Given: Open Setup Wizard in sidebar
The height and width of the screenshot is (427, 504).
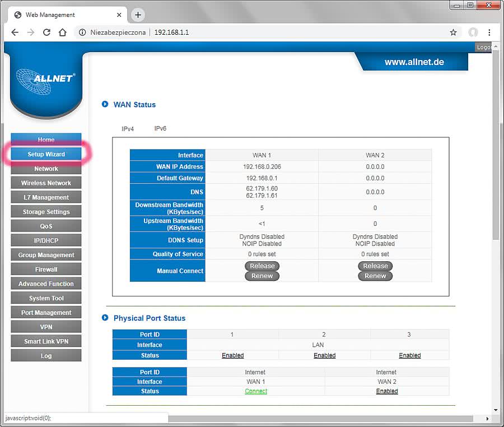Looking at the screenshot, I should 46,154.
